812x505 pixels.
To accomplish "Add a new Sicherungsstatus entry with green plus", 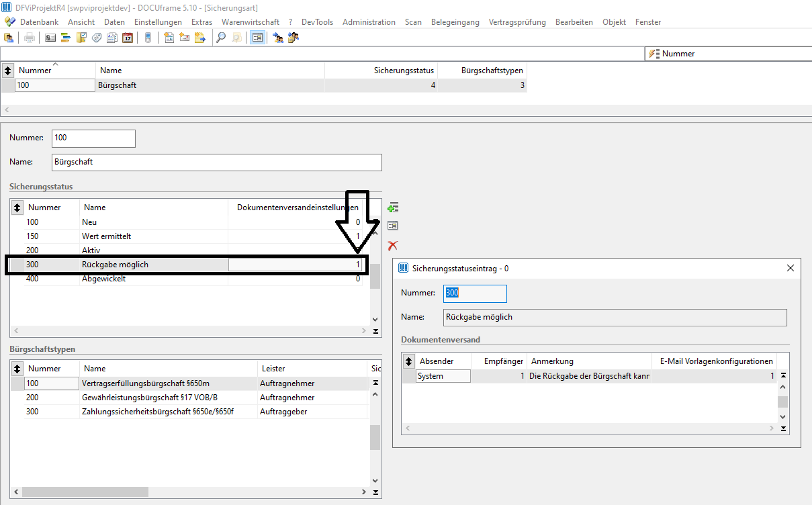I will click(x=393, y=208).
